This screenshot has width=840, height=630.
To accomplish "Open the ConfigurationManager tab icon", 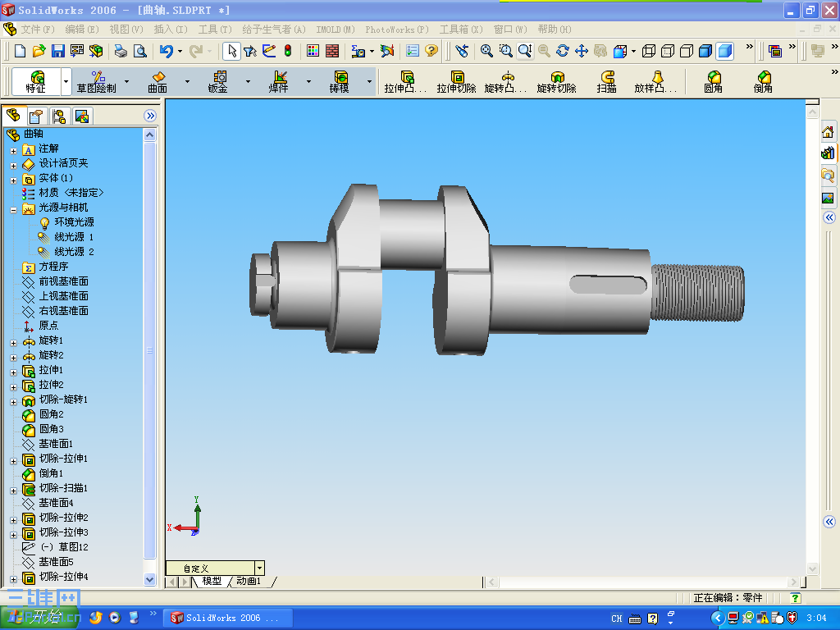I will 58,116.
